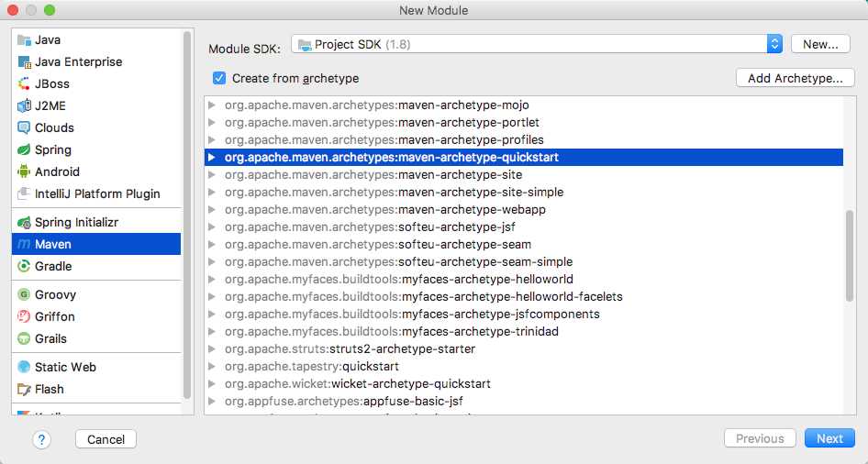Click the Next button

(x=829, y=438)
